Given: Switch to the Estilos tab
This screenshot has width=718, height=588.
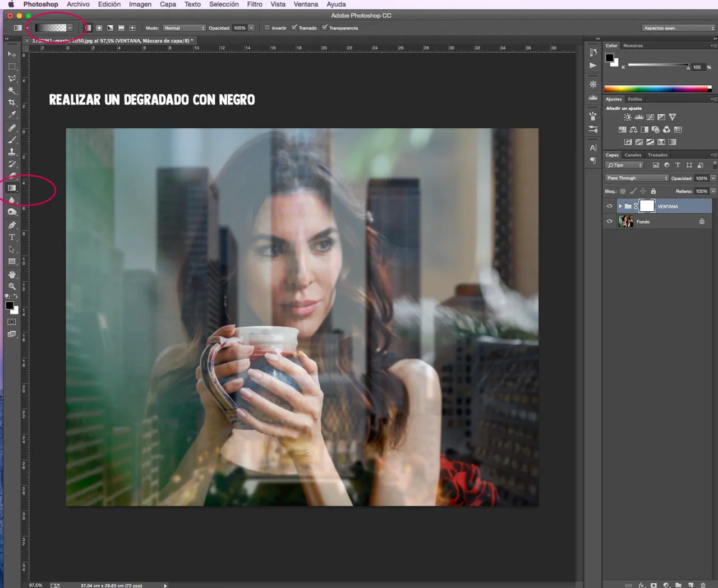Looking at the screenshot, I should (635, 99).
